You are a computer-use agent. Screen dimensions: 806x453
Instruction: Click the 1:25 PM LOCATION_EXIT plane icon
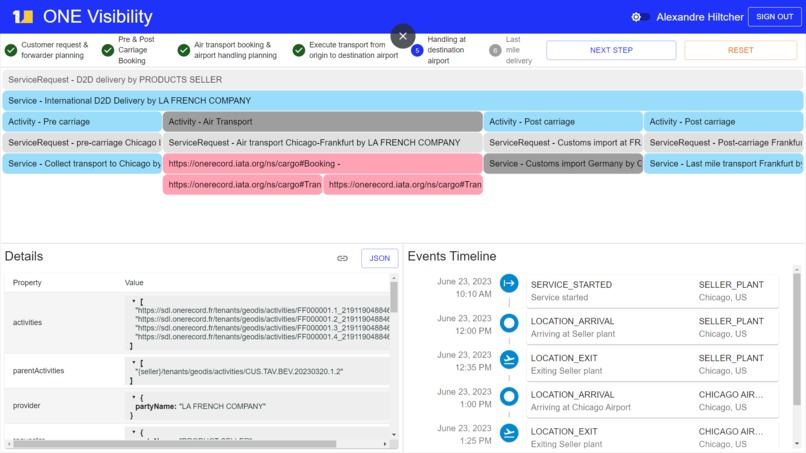pyautogui.click(x=509, y=433)
